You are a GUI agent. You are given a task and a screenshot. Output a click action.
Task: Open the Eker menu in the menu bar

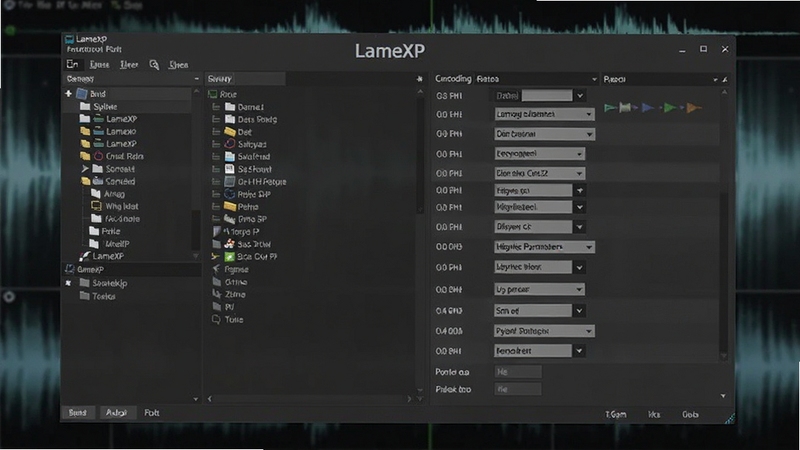click(x=129, y=65)
